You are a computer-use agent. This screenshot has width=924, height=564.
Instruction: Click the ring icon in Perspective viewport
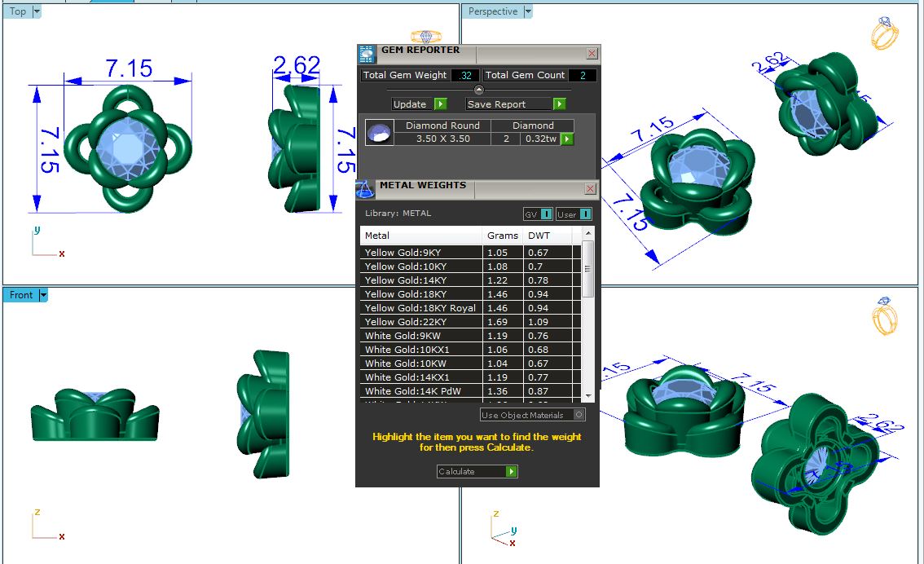885,33
